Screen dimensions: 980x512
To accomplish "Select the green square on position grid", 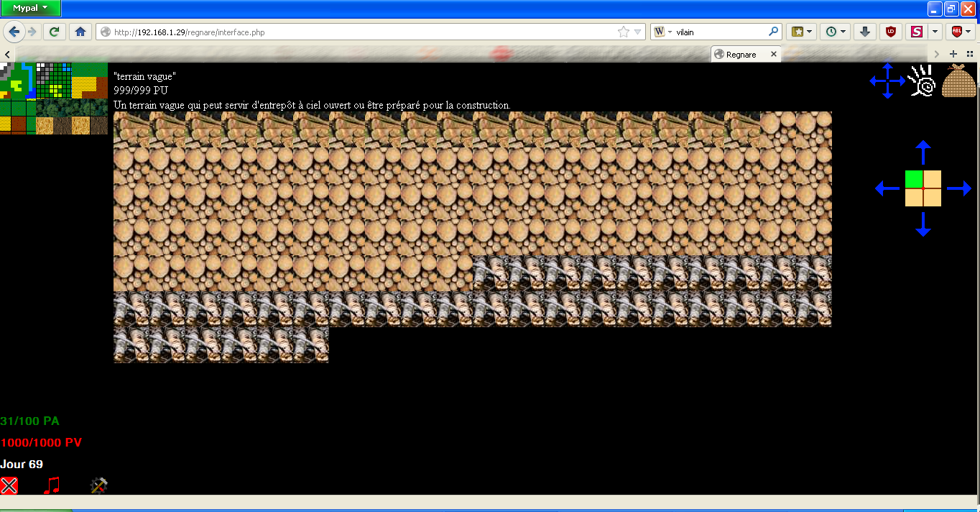I will (914, 179).
